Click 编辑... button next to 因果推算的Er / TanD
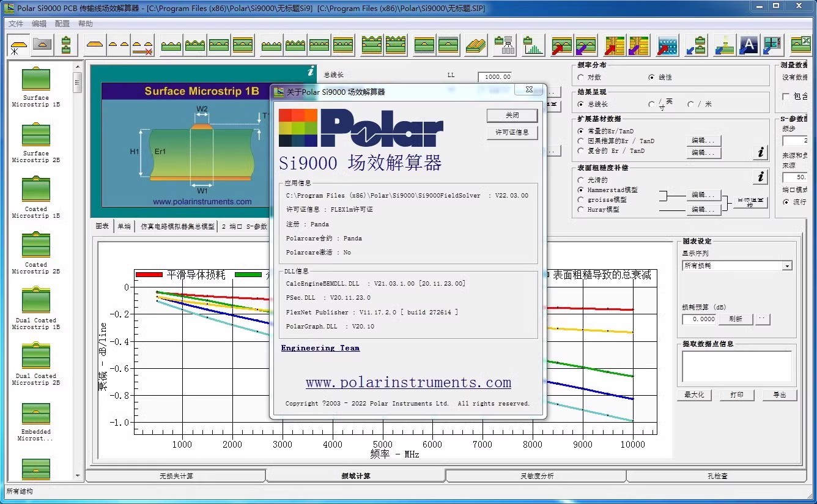Screen dimensions: 817x504 (704, 141)
